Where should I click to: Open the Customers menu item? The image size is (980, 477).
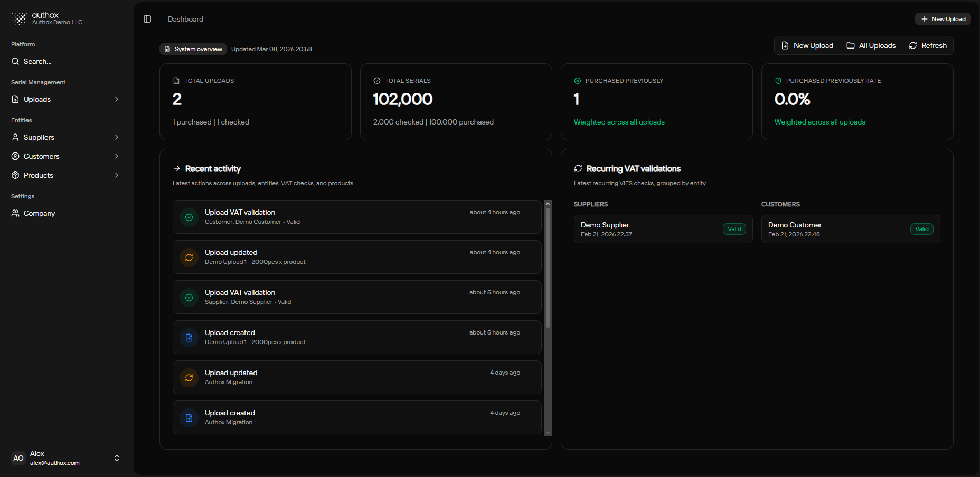[42, 157]
